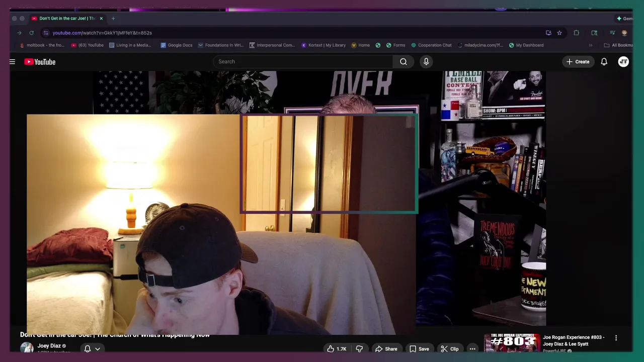Expand the hidden bookmarks chevron

[x=591, y=45]
